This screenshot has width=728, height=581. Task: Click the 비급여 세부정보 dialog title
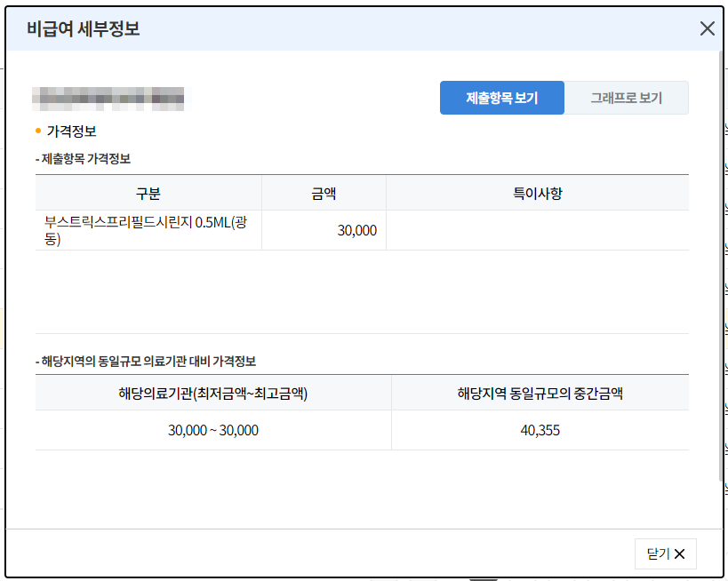click(83, 28)
